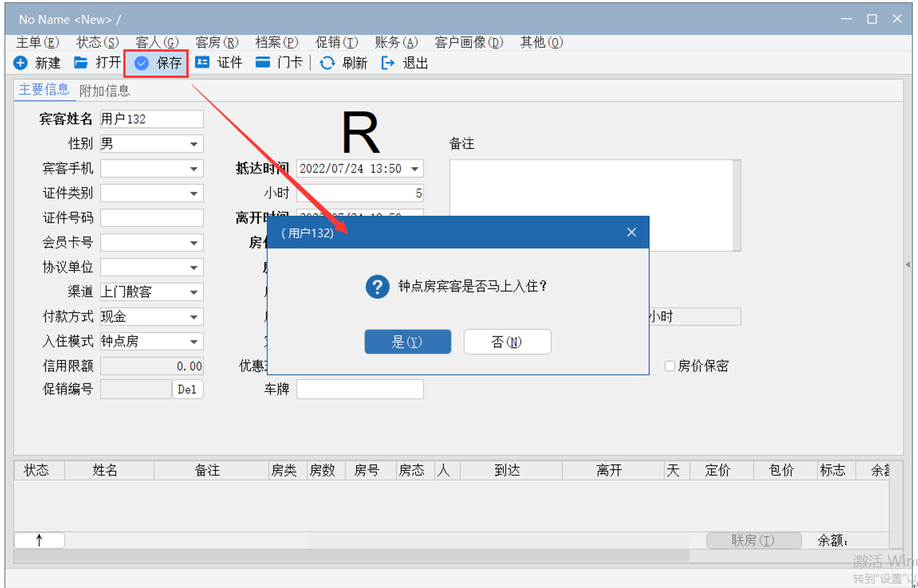Click the 新建 (New) toolbar icon
Viewport: 918px width, 588px height.
[20, 63]
